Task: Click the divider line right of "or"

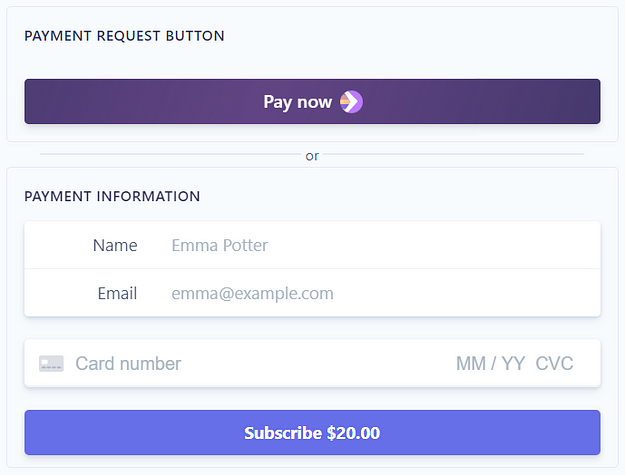Action: (x=454, y=153)
